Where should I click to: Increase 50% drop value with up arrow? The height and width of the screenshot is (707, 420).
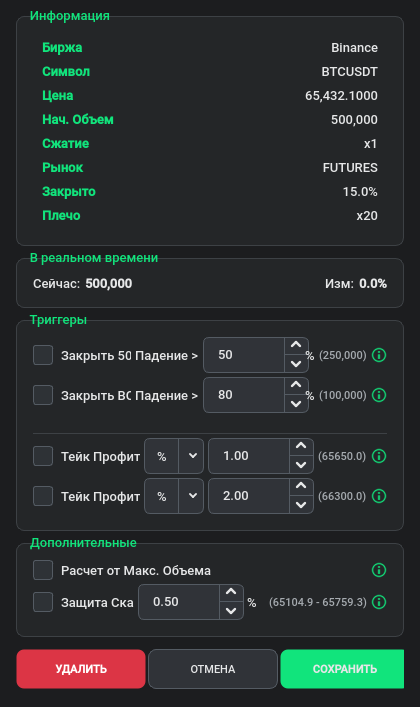(296, 345)
